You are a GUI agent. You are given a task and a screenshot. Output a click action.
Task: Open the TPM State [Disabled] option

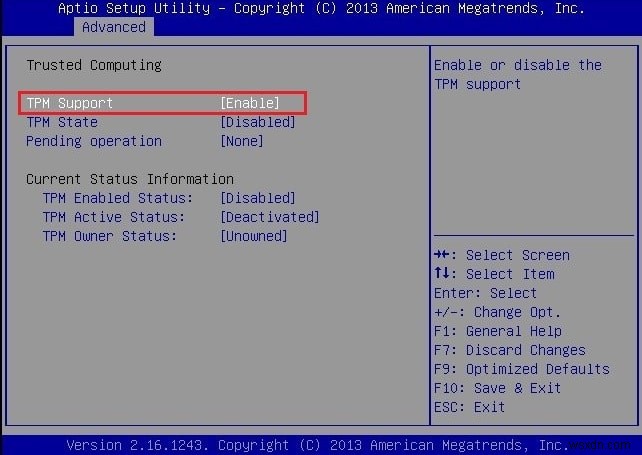pyautogui.click(x=258, y=122)
